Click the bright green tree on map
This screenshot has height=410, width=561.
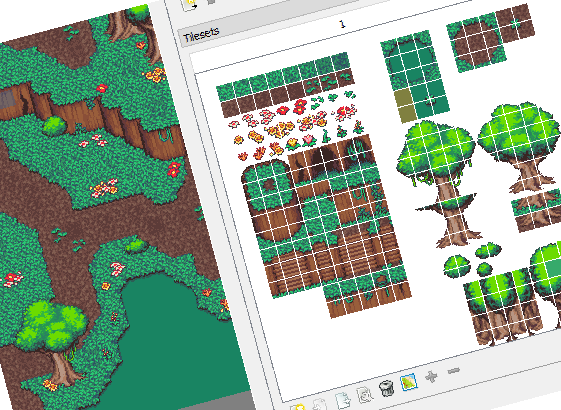53,326
